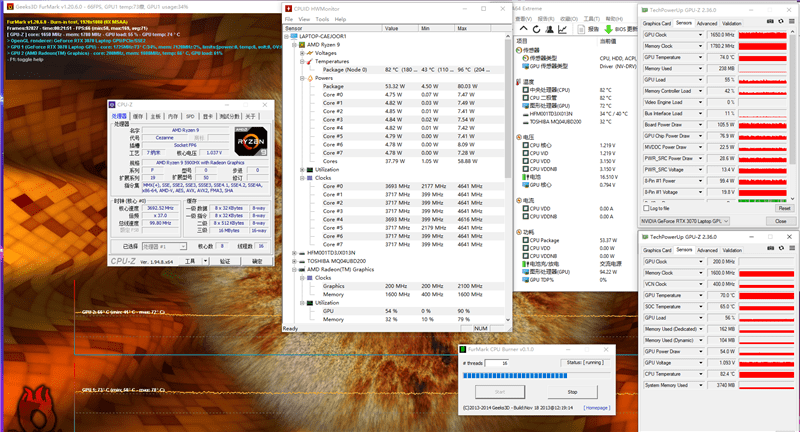Screen dimensions: 800x432
Task: Open hamburger menu in NVIDIA GPU-Z window
Action: [x=791, y=22]
